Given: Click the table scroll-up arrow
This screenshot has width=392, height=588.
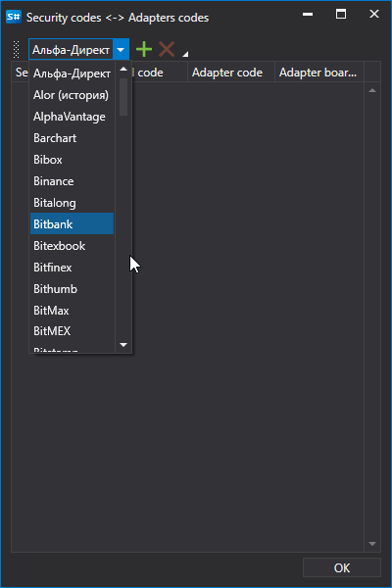Looking at the screenshot, I should [372, 90].
